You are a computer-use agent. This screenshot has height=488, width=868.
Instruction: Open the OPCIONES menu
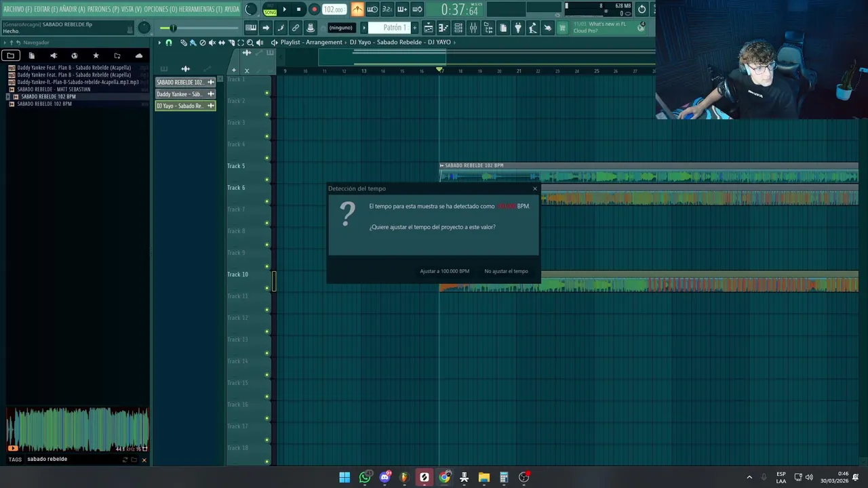pos(161,9)
